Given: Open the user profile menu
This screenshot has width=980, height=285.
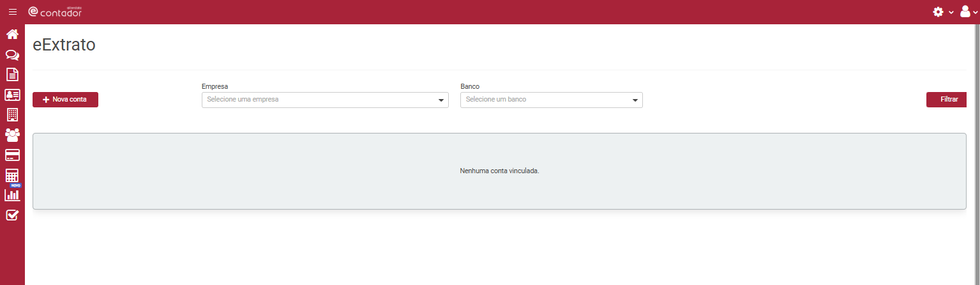Looking at the screenshot, I should click(965, 12).
